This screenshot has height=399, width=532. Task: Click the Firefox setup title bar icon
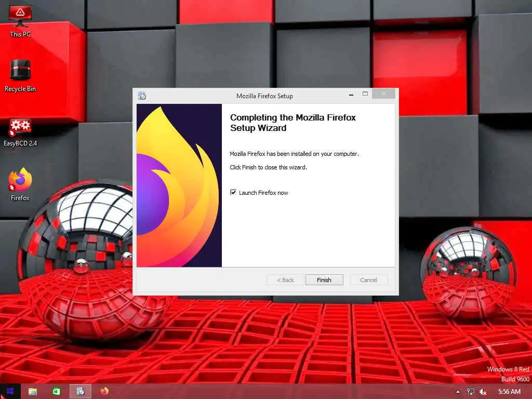pyautogui.click(x=142, y=96)
